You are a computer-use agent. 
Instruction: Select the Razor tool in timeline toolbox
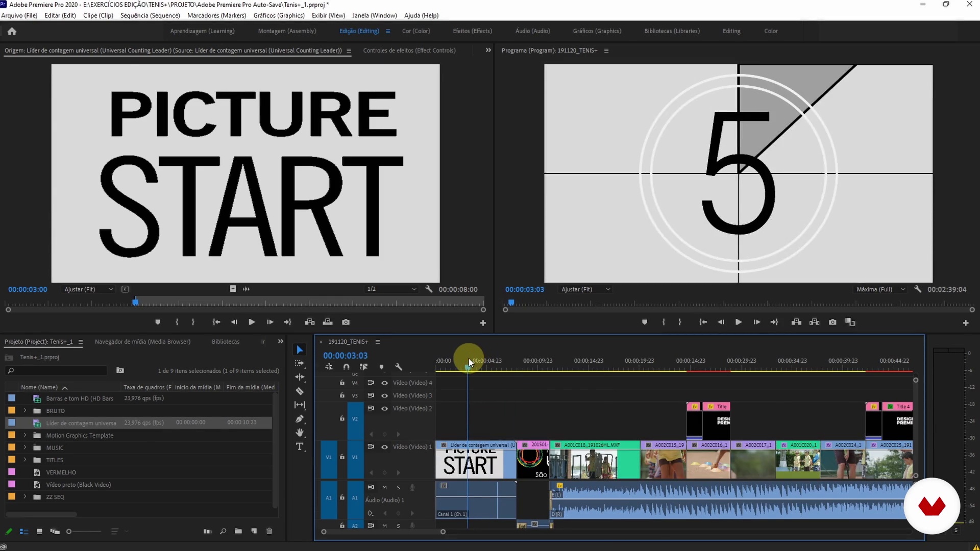[300, 391]
